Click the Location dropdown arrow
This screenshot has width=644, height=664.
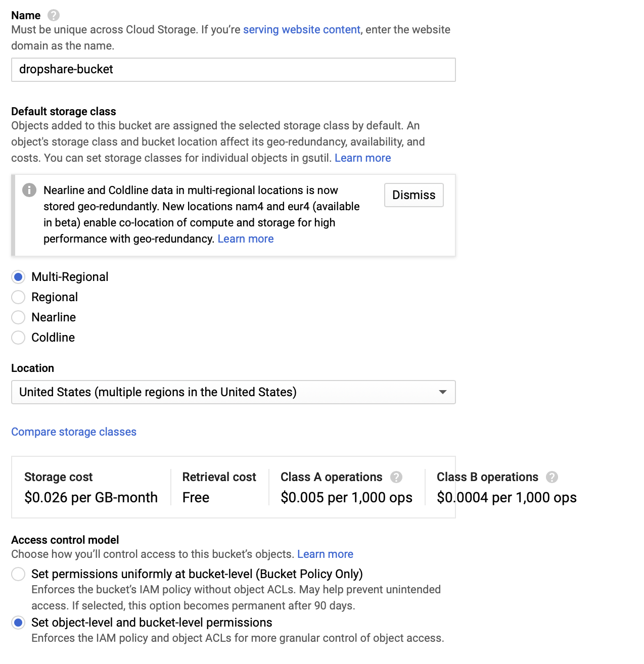[x=443, y=392]
